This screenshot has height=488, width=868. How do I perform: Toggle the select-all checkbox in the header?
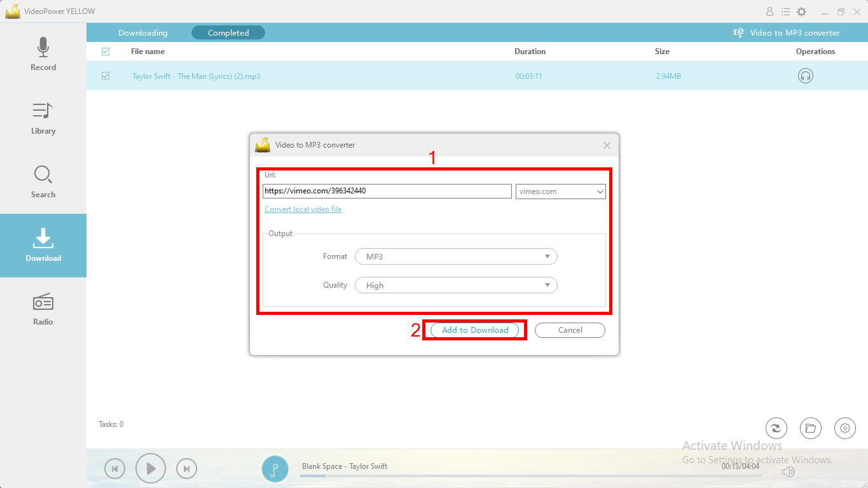point(106,51)
